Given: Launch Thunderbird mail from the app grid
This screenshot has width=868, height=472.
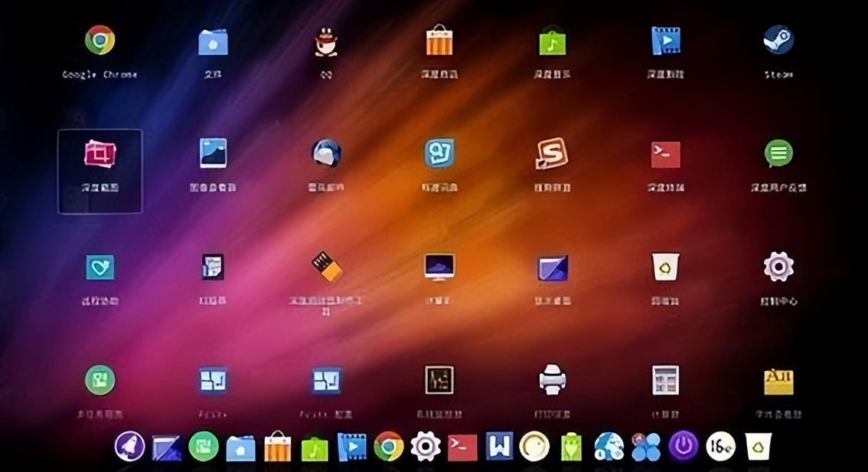Looking at the screenshot, I should [x=325, y=154].
